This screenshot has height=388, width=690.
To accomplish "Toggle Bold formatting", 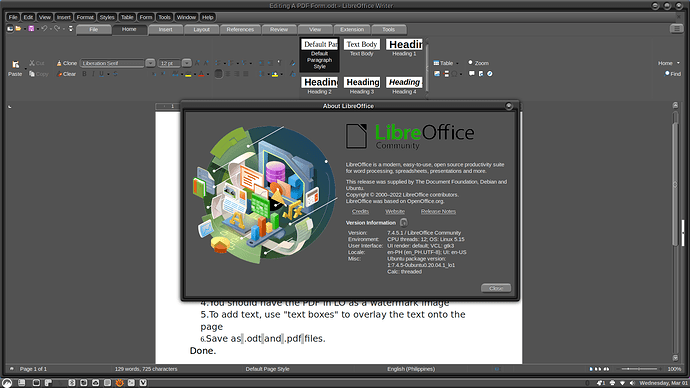I will [84, 74].
